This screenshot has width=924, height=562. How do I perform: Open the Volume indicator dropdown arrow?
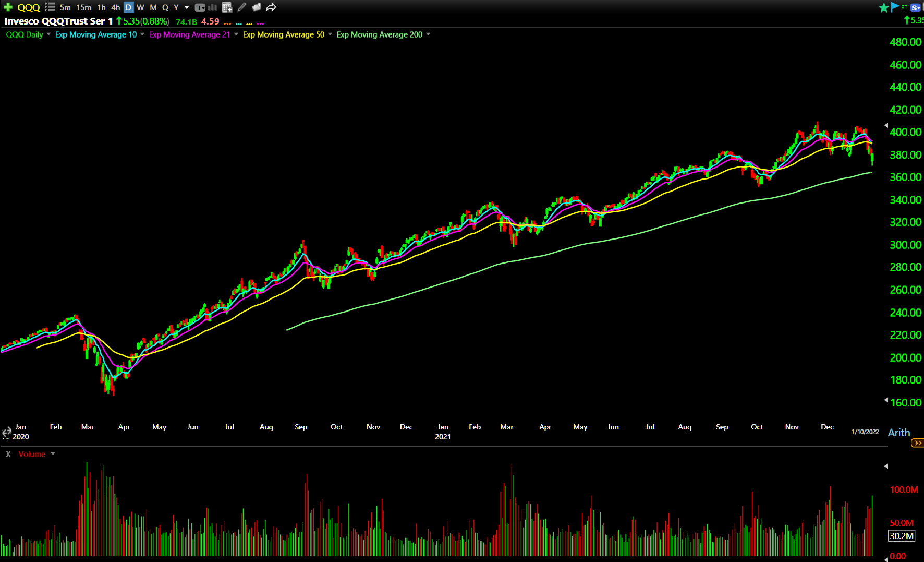click(53, 454)
